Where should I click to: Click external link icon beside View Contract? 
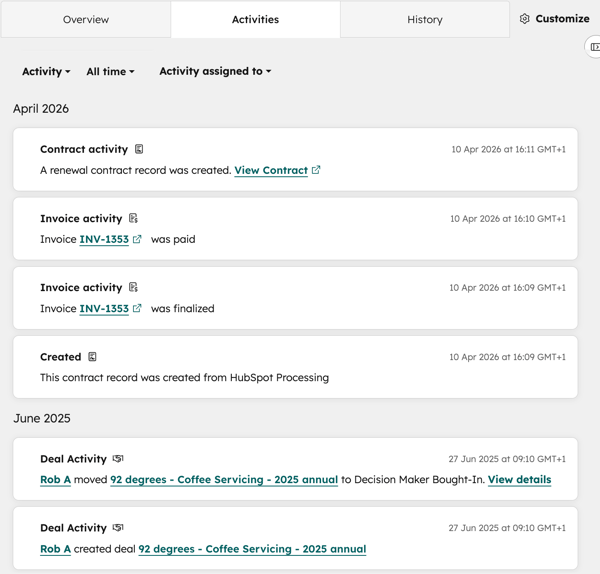[x=316, y=170]
